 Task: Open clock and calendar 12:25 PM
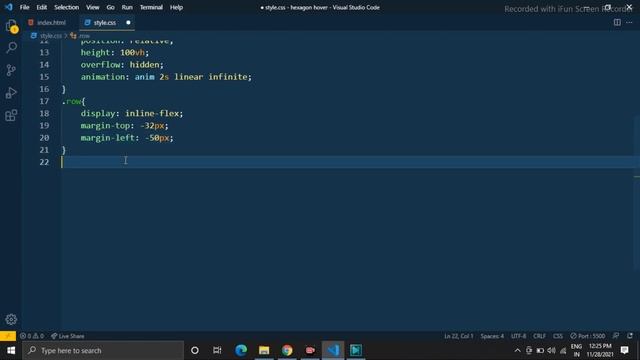[600, 350]
